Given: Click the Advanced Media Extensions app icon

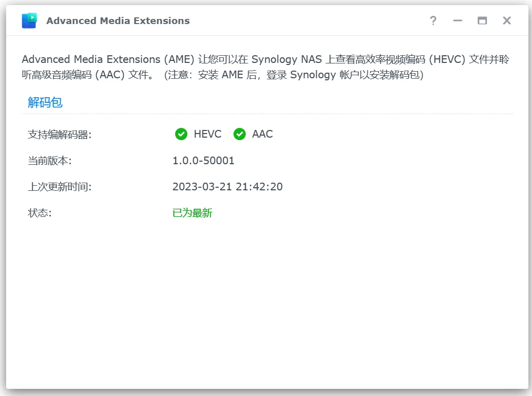Looking at the screenshot, I should [30, 20].
